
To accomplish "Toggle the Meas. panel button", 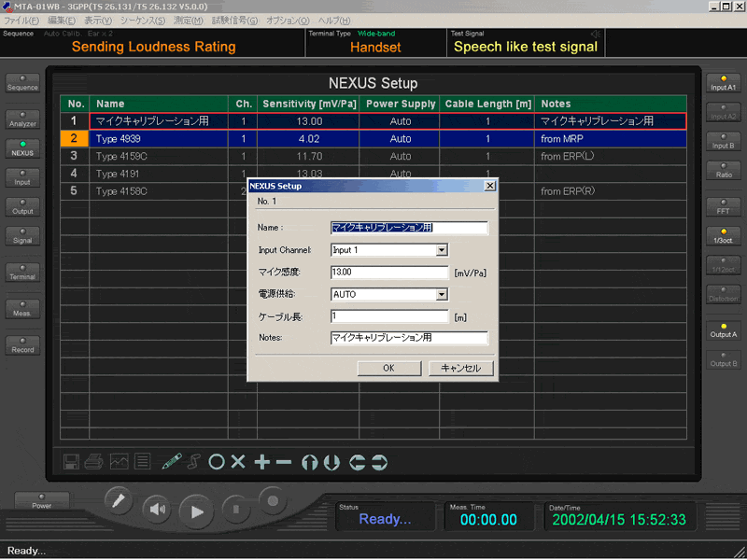I will (22, 309).
